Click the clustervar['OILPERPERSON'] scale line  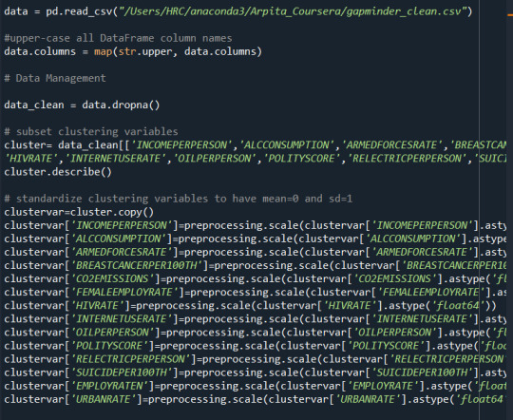pos(256,333)
